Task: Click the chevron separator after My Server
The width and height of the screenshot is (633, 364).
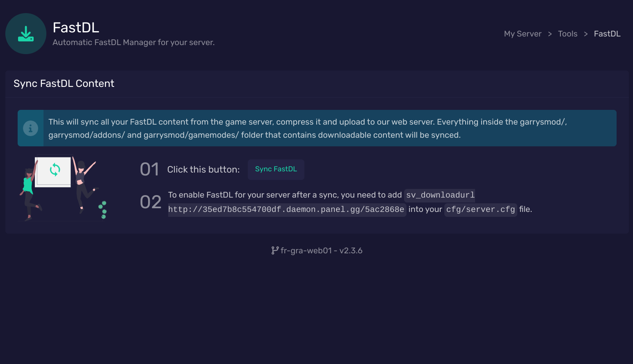Action: click(550, 34)
